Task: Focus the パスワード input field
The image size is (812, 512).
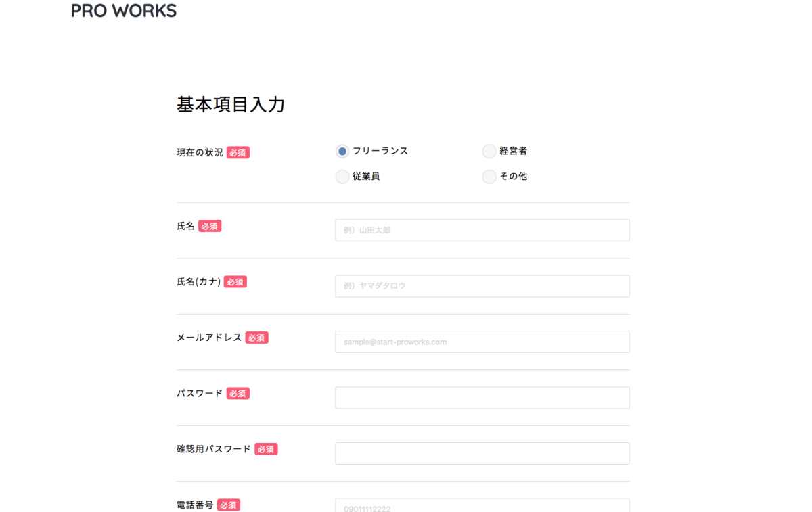Action: (x=482, y=398)
